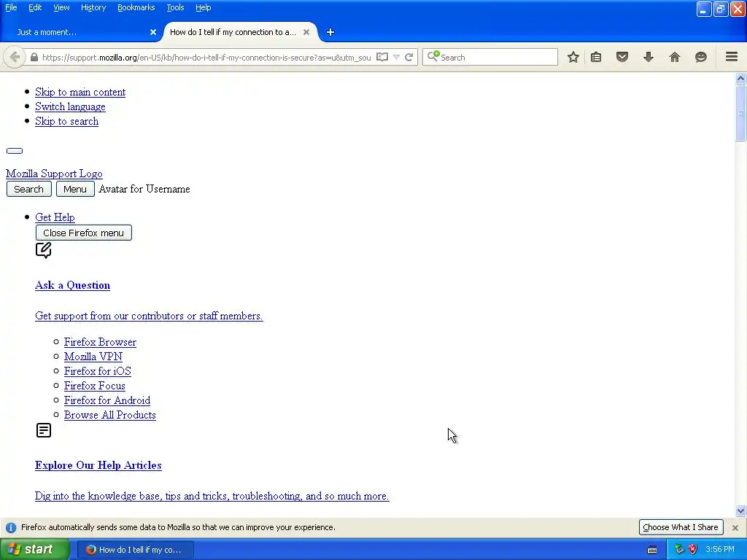Click the small empty button above logo
The height and width of the screenshot is (560, 747).
coord(15,151)
